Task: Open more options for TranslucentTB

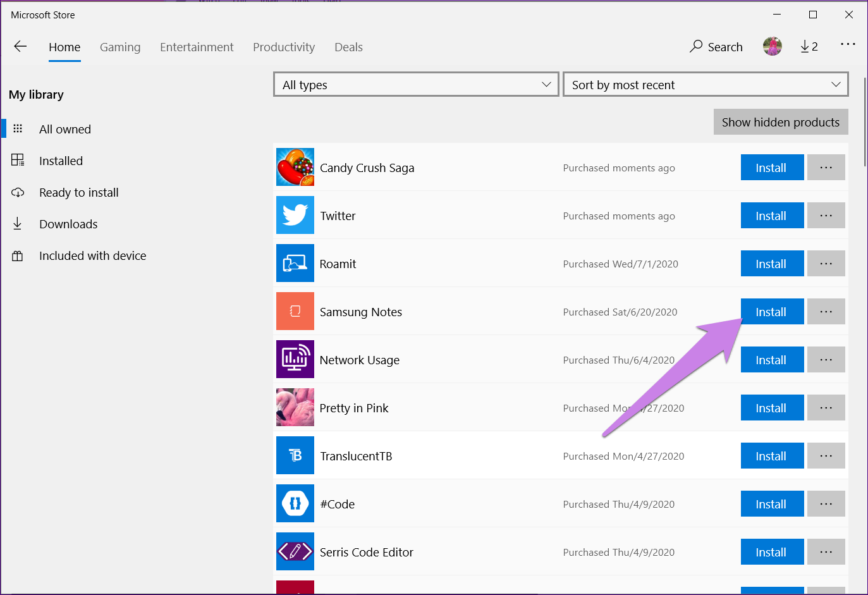Action: tap(826, 456)
